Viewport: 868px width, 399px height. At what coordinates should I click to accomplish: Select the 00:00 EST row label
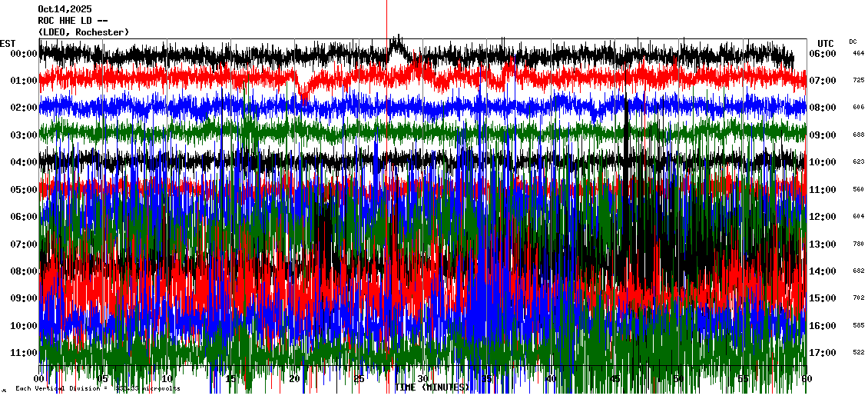click(24, 54)
